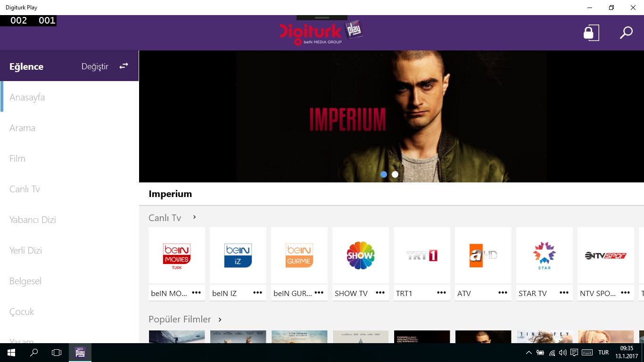
Task: Open the ATV HD channel logo
Action: click(483, 255)
